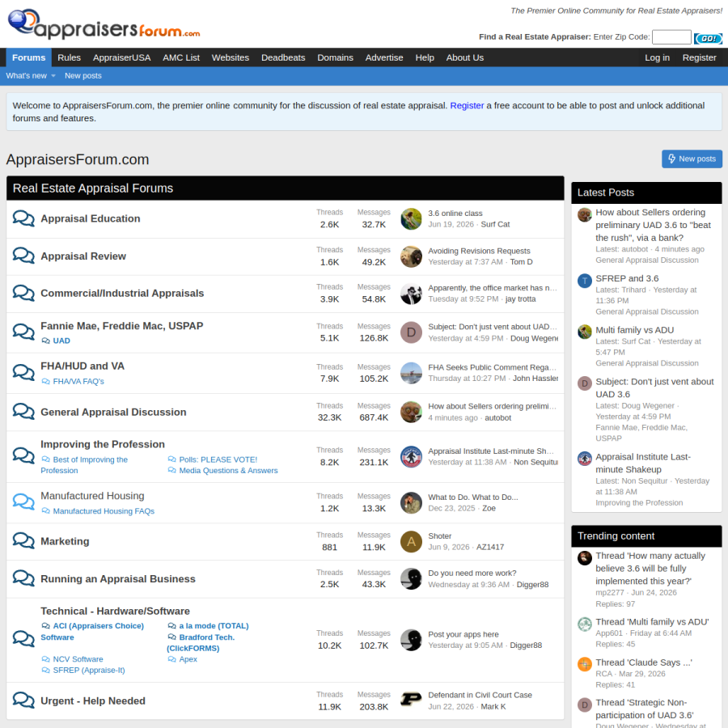Screen dimensions: 728x728
Task: Click the FHA/HUD and VA forum icon
Action: [x=23, y=372]
